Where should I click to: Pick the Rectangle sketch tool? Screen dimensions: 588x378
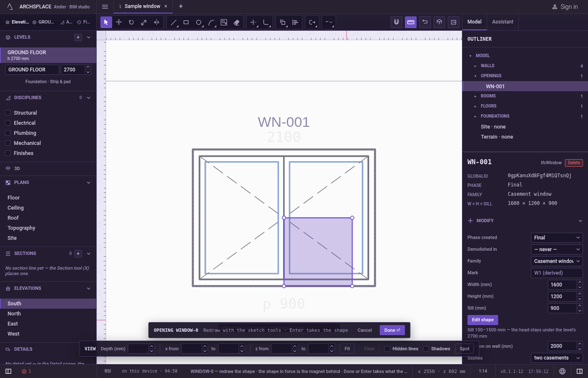(186, 22)
